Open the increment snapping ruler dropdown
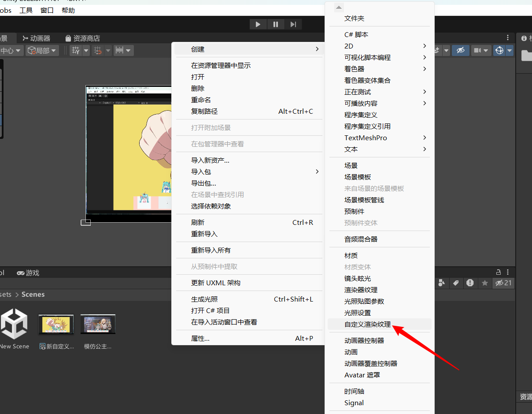This screenshot has height=414, width=532. click(123, 51)
